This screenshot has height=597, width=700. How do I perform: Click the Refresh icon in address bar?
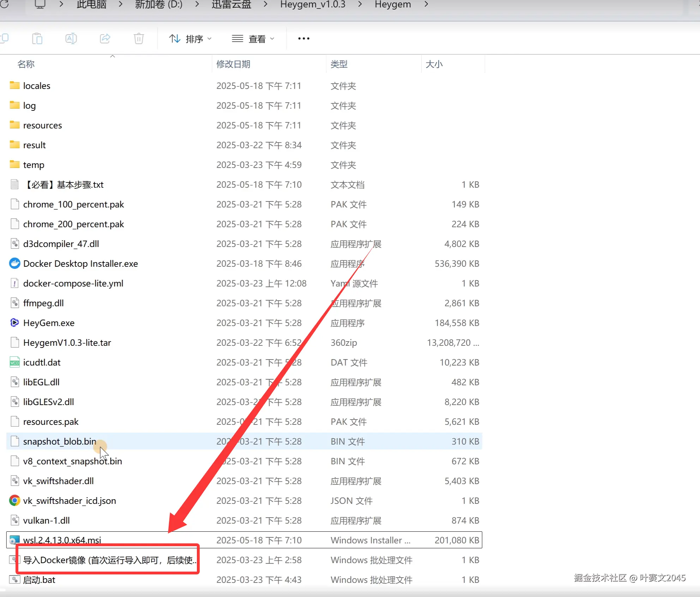4,5
